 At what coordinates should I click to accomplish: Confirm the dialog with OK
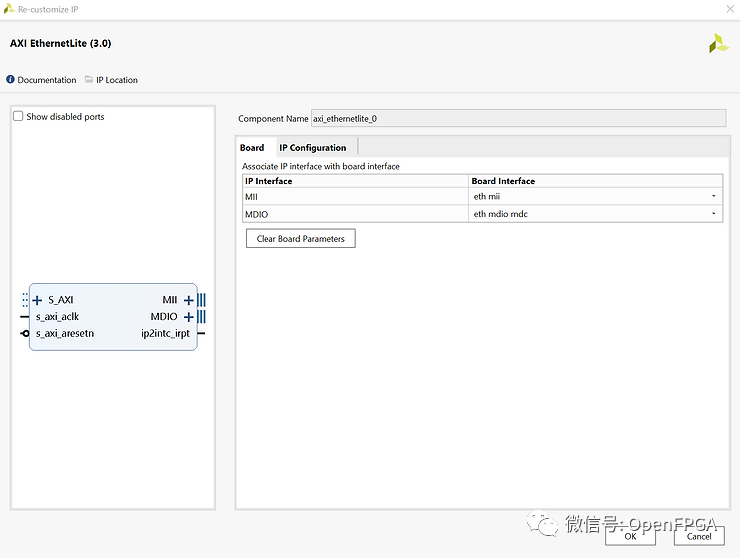pos(630,536)
